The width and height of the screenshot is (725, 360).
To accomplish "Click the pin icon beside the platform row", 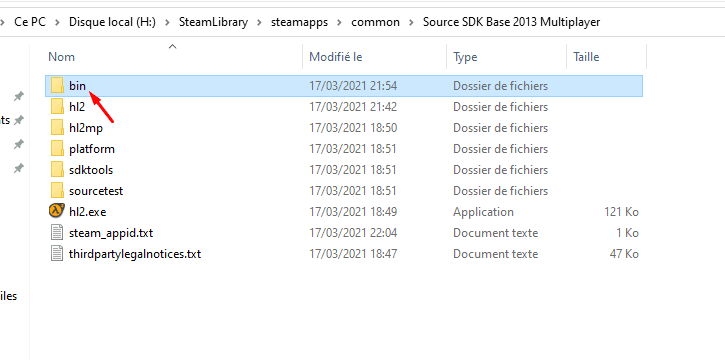I will coord(18,144).
